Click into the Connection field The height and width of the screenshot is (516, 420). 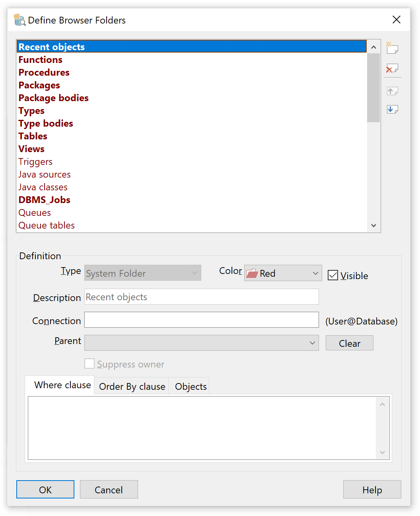tap(202, 320)
